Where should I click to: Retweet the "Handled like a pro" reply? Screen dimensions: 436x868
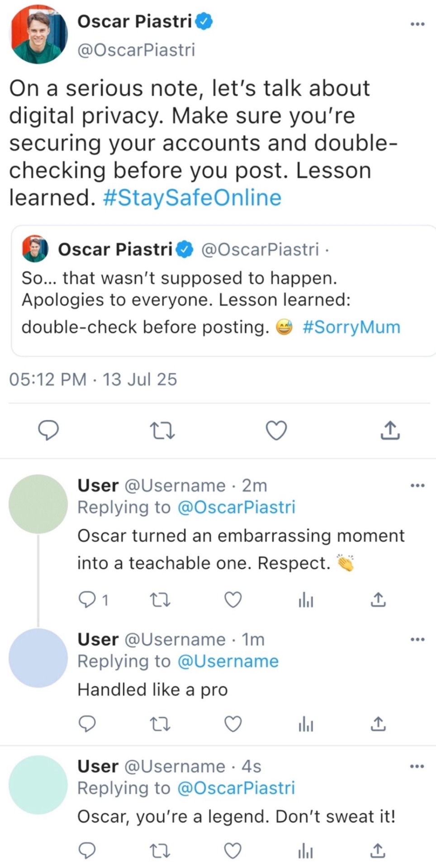point(160,724)
